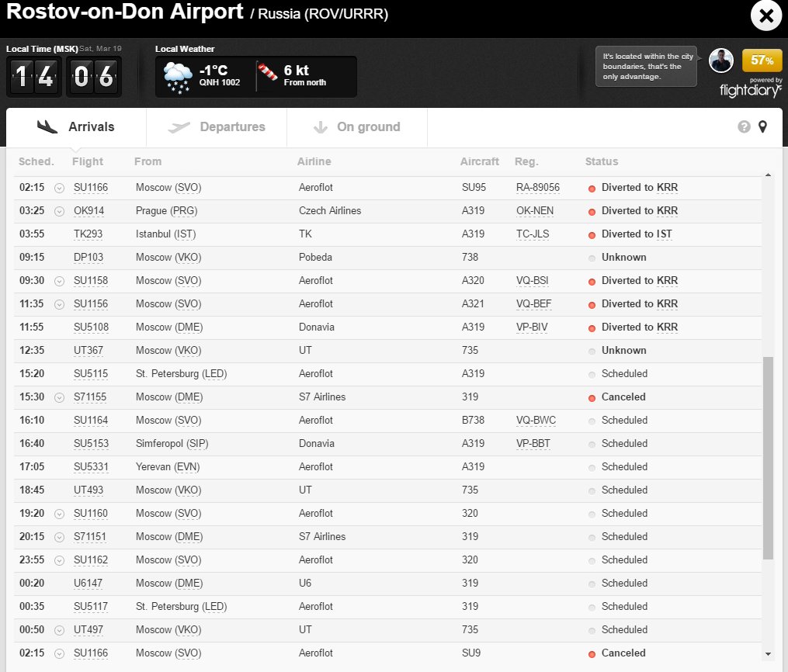Viewport: 788px width, 672px height.
Task: Click the scrollbar up arrow
Action: (768, 175)
